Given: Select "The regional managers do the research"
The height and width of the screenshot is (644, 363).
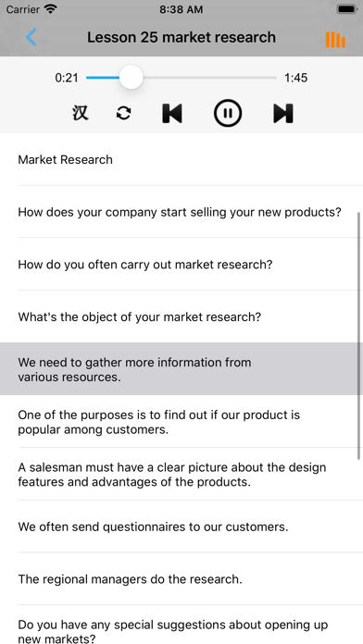Looking at the screenshot, I should (x=181, y=578).
